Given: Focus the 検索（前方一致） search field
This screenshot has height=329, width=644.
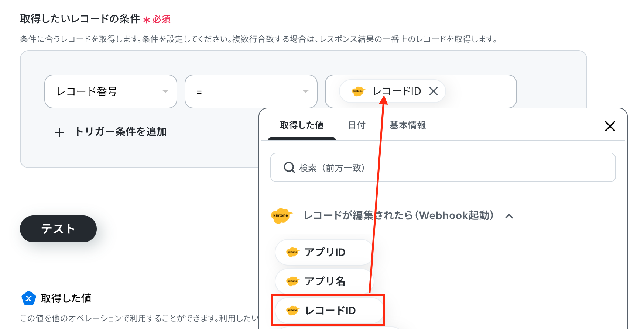Looking at the screenshot, I should (x=443, y=167).
